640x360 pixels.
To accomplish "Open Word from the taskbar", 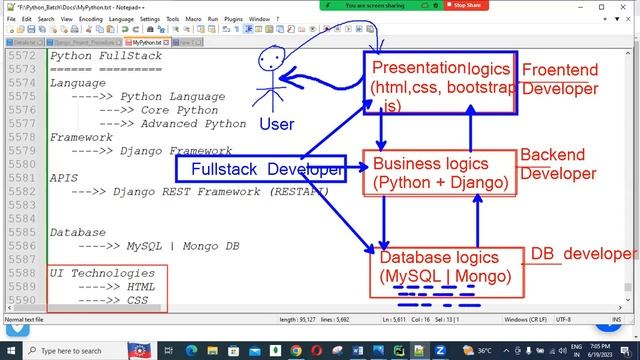I will (358, 351).
